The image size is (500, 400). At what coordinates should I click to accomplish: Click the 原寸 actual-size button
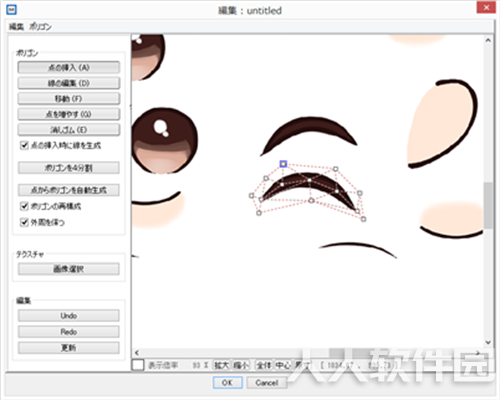click(302, 365)
